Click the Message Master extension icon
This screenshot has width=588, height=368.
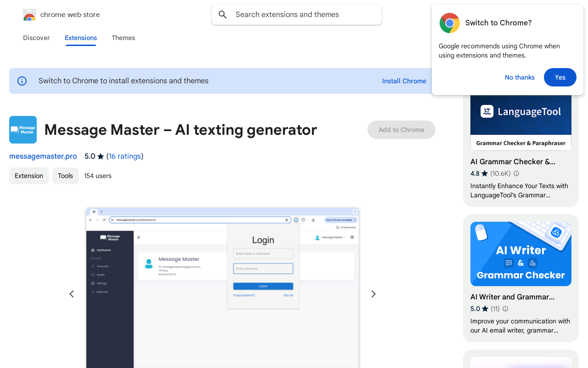(x=23, y=130)
